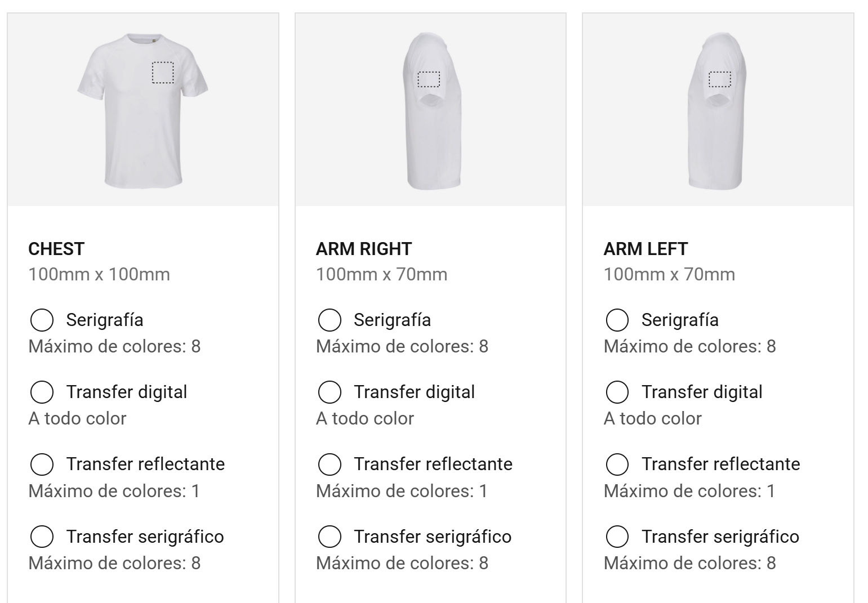This screenshot has width=868, height=603.
Task: Select Transfer digital for CHEST
Action: point(42,392)
